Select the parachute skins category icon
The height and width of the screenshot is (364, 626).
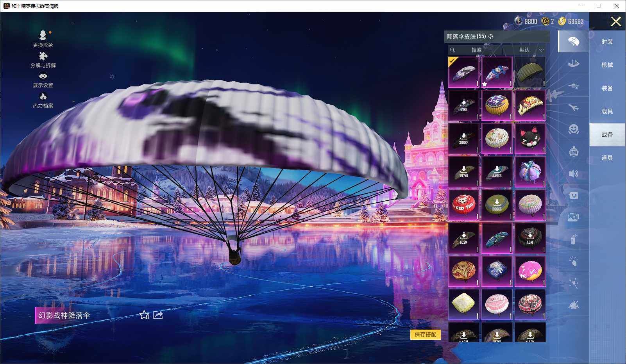click(x=574, y=41)
